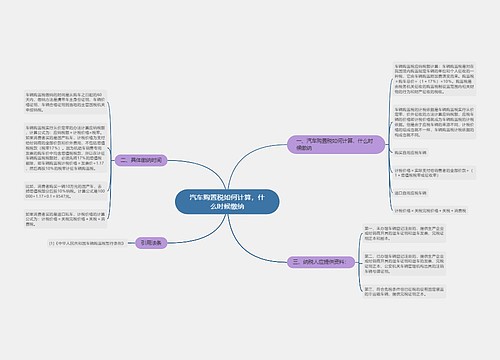Open the 中华人民共和国车辆购置税暂行条例 reference note
This screenshot has width=500, height=360.
point(86,243)
